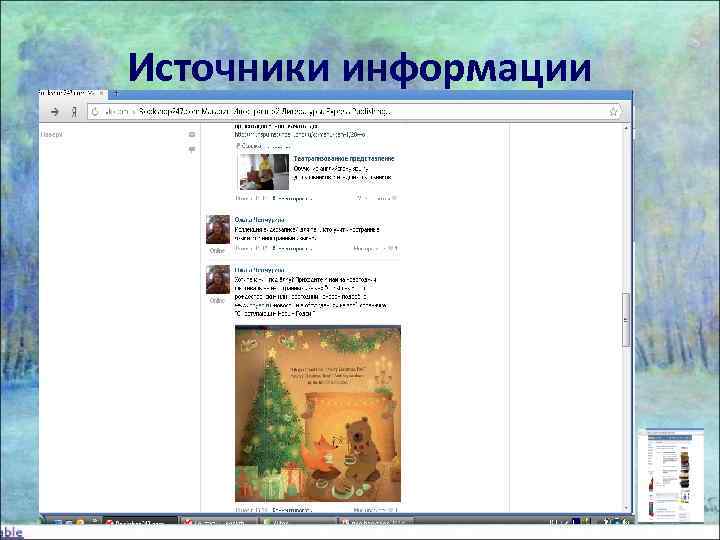Click the avatar of the New Year post

tap(218, 279)
